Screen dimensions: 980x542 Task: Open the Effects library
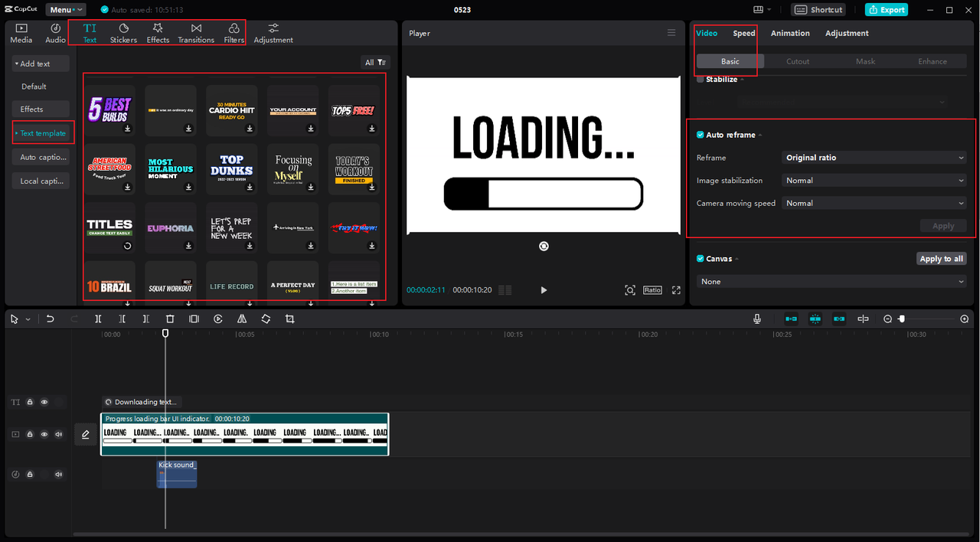tap(158, 33)
